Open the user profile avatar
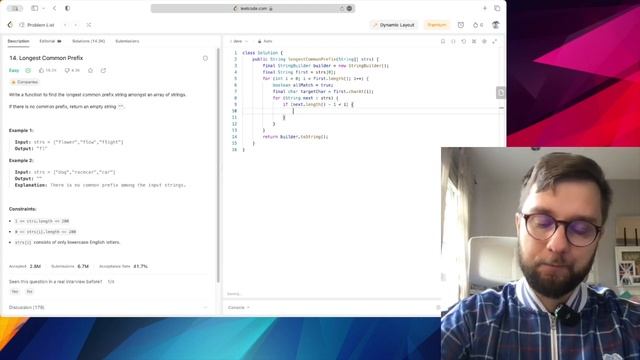 point(496,25)
